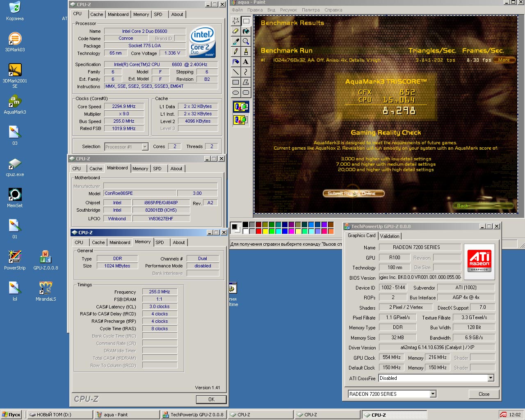Open the Файл menu in Paint
This screenshot has width=525, height=420.
tap(237, 10)
